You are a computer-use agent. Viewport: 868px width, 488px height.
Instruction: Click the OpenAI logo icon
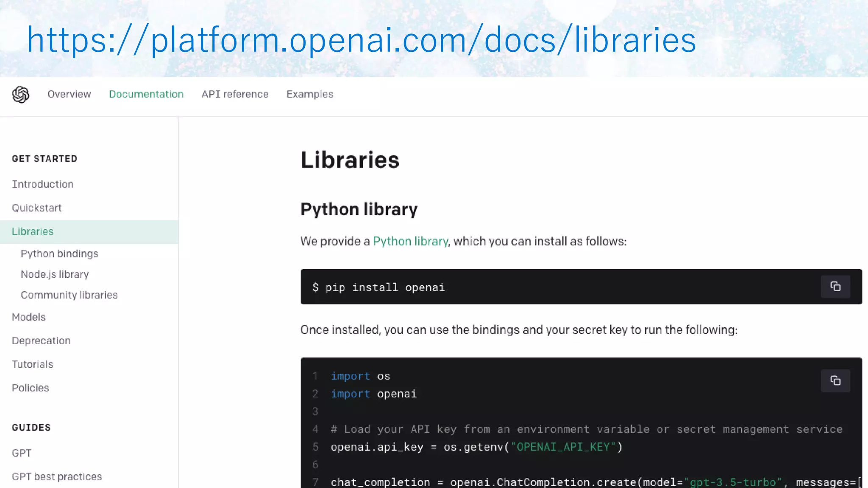point(21,95)
